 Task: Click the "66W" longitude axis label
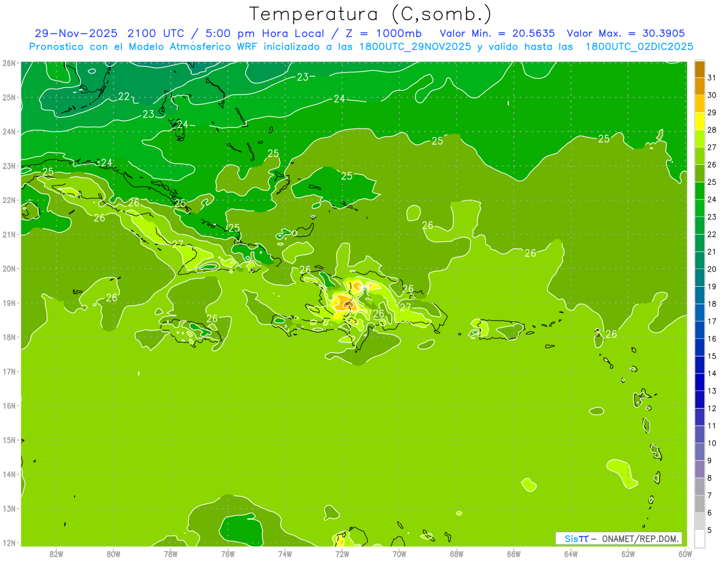[514, 553]
